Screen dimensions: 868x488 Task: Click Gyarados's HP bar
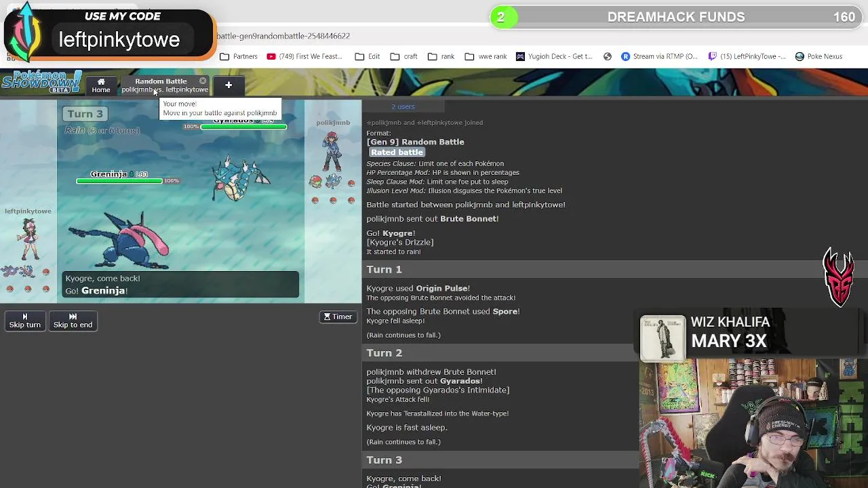point(243,127)
